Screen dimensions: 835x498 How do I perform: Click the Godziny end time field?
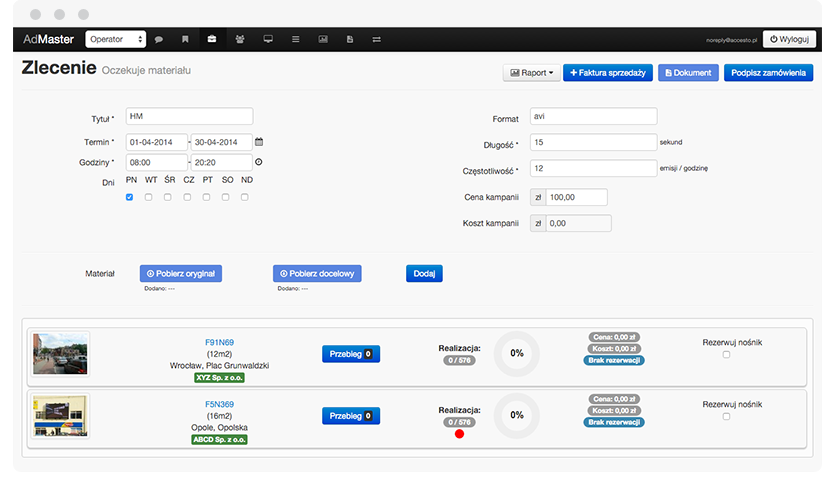pyautogui.click(x=222, y=162)
